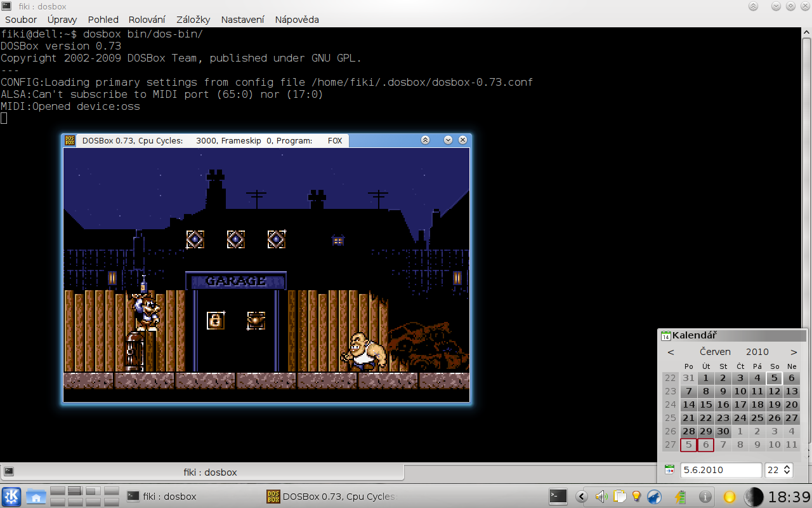The image size is (812, 508).
Task: Open the Červen month selector
Action: pos(715,352)
